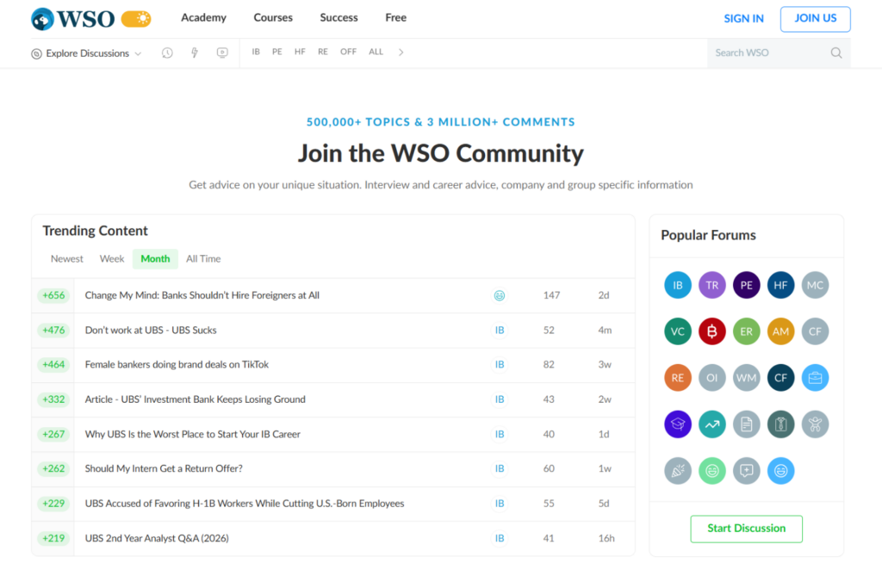Click the document page forum icon
This screenshot has width=882, height=588.
pyautogui.click(x=747, y=424)
